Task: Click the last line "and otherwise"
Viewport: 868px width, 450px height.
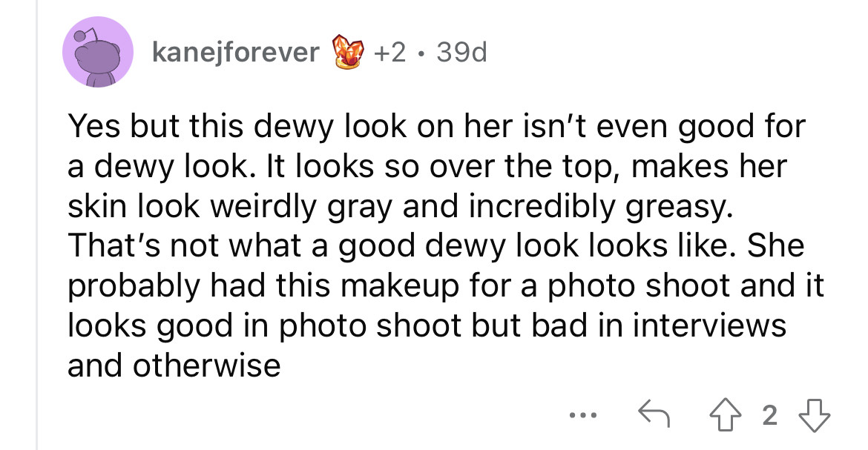Action: pos(174,365)
